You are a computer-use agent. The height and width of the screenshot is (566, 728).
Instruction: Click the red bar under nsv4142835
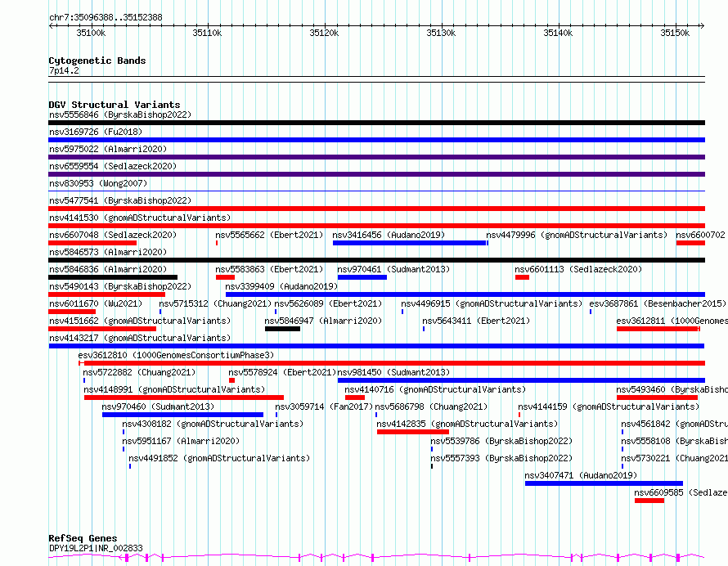click(413, 432)
